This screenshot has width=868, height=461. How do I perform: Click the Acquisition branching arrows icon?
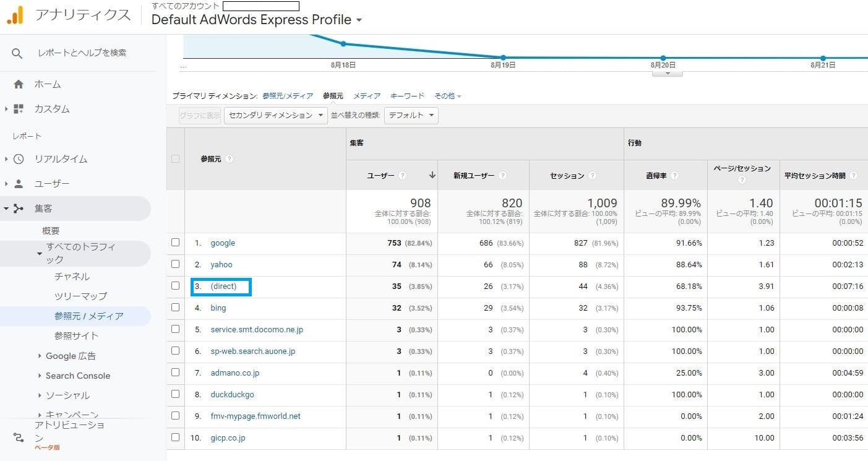(19, 209)
